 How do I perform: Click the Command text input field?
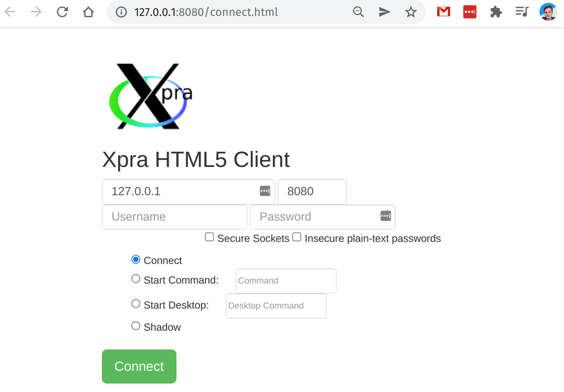(285, 281)
